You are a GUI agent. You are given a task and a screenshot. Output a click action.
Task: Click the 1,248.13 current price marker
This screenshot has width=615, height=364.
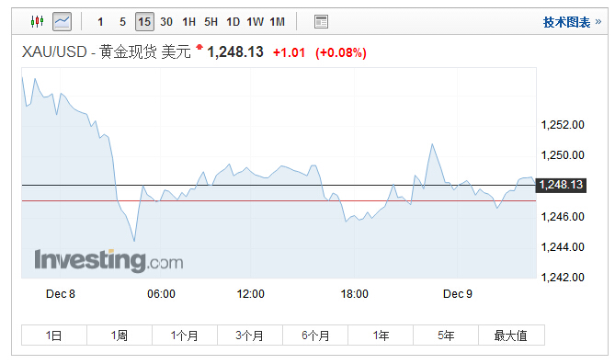[561, 185]
